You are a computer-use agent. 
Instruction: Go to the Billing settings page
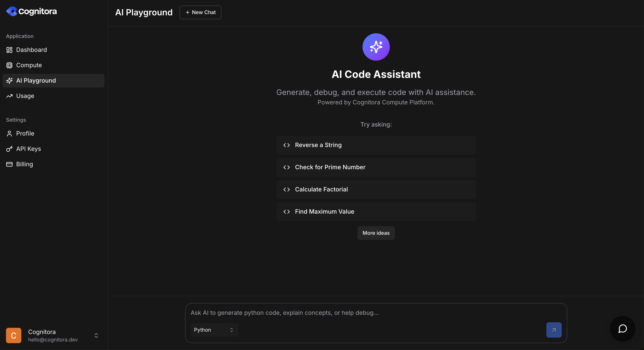[25, 164]
